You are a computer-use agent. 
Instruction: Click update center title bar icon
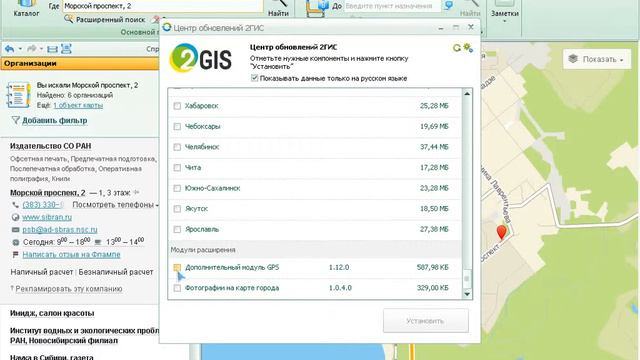pos(167,27)
